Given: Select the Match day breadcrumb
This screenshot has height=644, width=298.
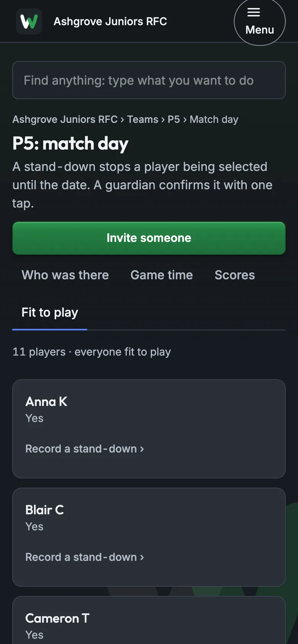Looking at the screenshot, I should tap(214, 119).
